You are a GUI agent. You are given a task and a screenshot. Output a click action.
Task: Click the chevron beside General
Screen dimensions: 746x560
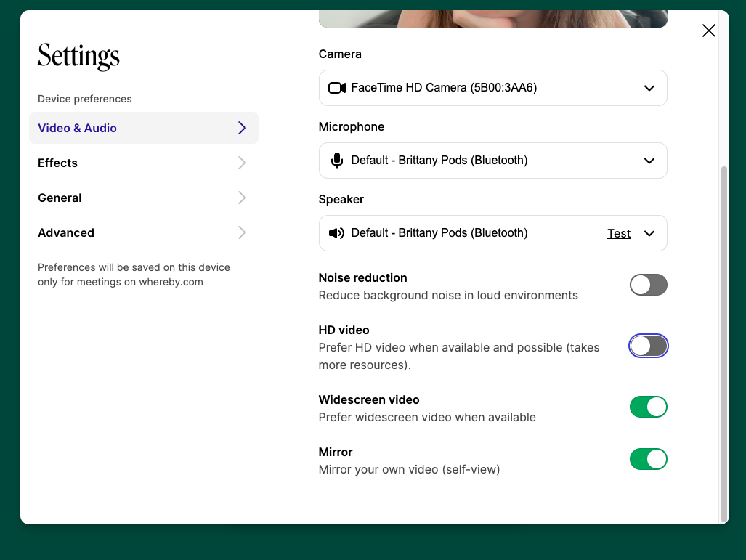coord(242,198)
